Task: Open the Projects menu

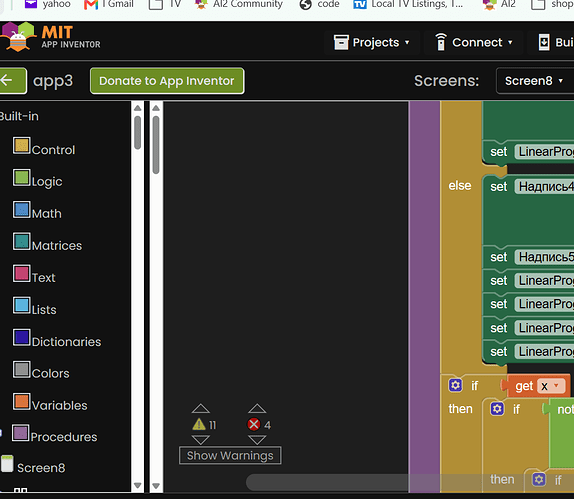Action: pos(372,42)
